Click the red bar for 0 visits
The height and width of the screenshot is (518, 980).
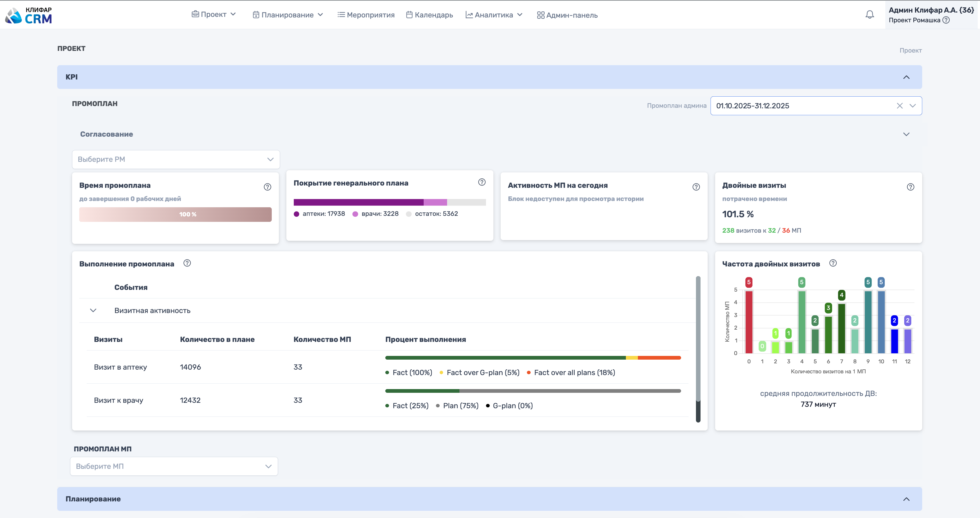[x=749, y=322]
